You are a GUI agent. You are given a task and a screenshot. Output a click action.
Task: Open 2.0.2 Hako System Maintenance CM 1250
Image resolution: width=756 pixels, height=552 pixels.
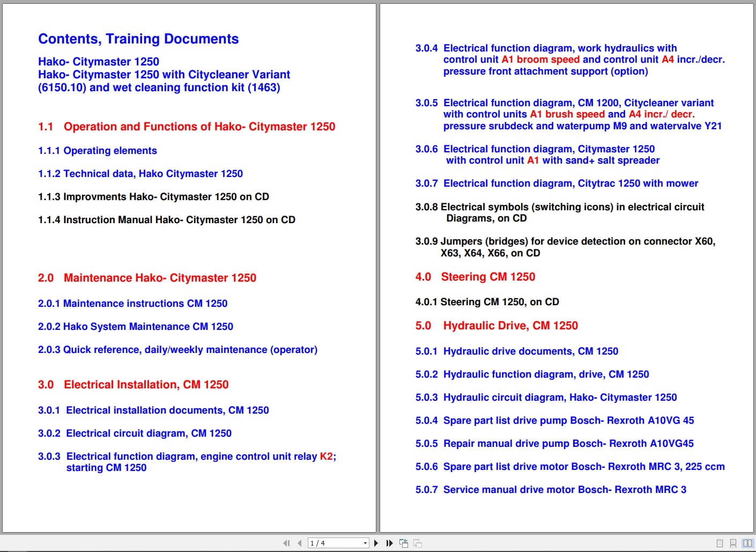136,327
